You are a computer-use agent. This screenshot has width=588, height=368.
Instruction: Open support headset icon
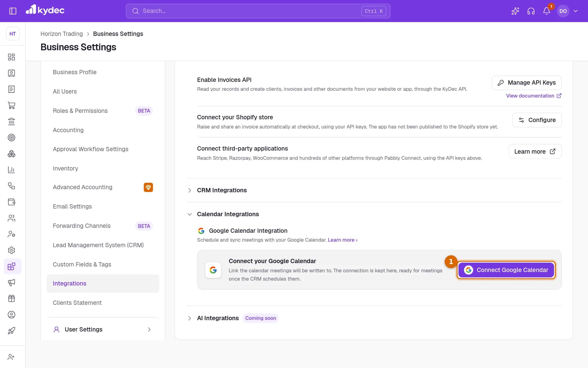pyautogui.click(x=531, y=11)
